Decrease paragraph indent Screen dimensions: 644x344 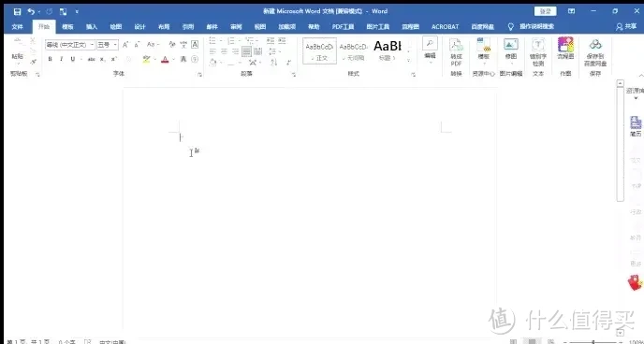tap(271, 40)
